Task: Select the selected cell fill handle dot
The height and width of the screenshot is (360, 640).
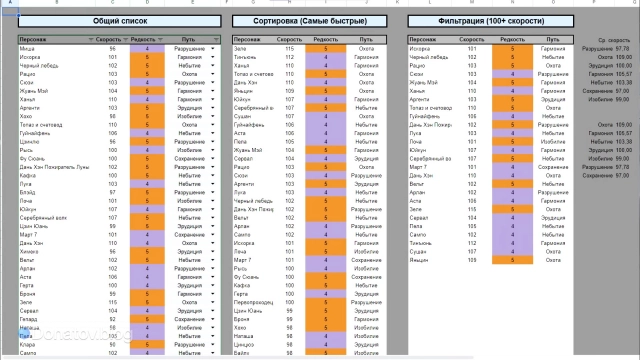Action: (x=18, y=15)
